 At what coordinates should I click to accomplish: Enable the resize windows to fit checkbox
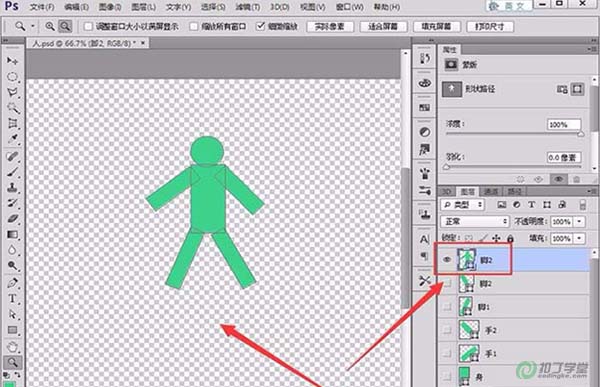pyautogui.click(x=88, y=26)
